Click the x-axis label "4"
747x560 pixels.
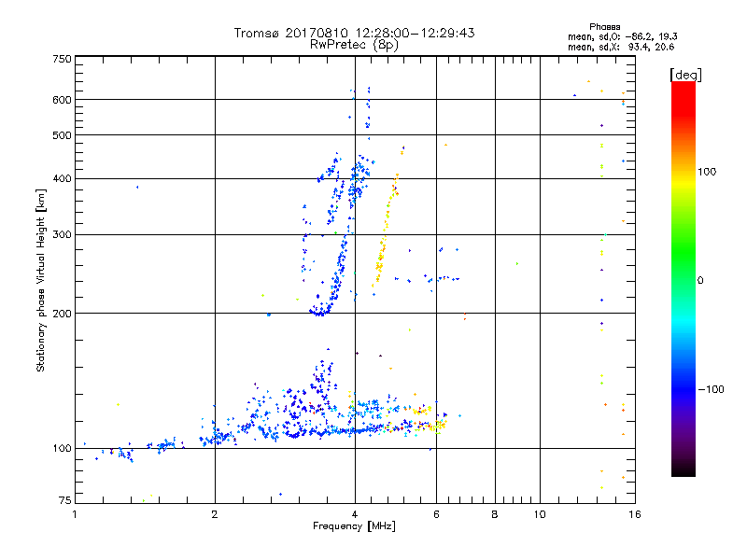[x=355, y=514]
